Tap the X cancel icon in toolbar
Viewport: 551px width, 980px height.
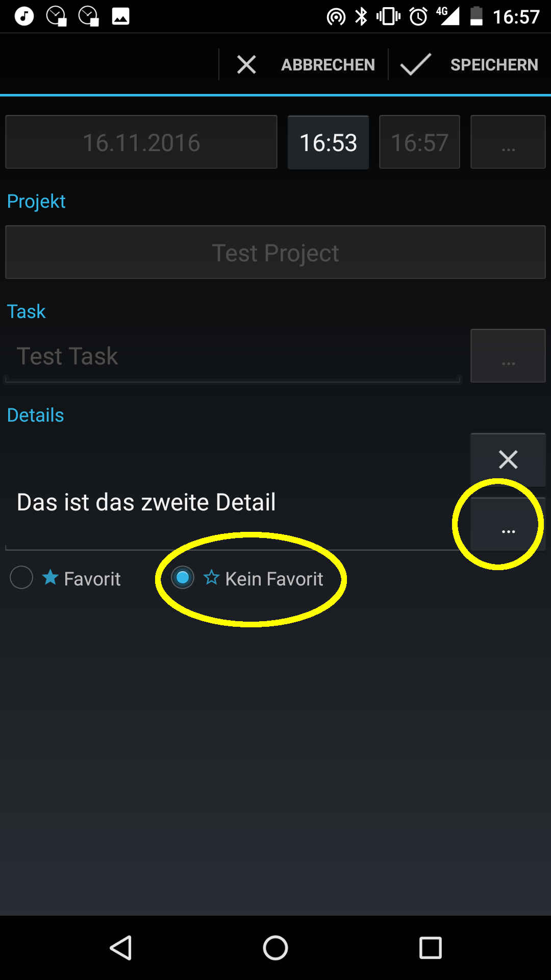[246, 65]
